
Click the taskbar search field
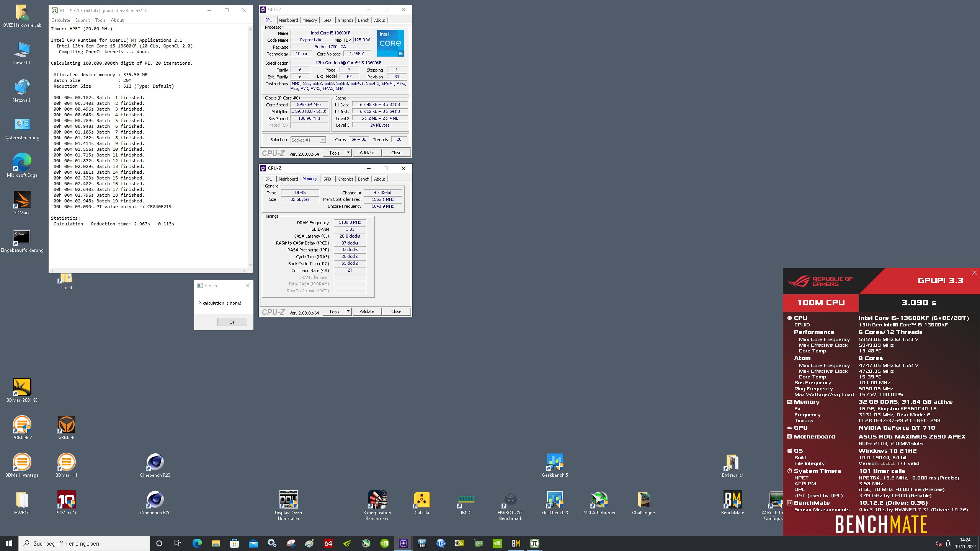84,543
